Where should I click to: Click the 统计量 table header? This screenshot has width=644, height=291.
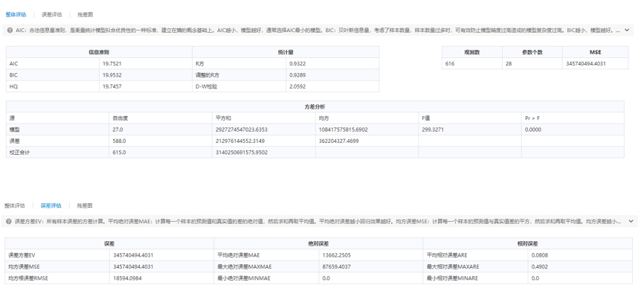(x=286, y=52)
